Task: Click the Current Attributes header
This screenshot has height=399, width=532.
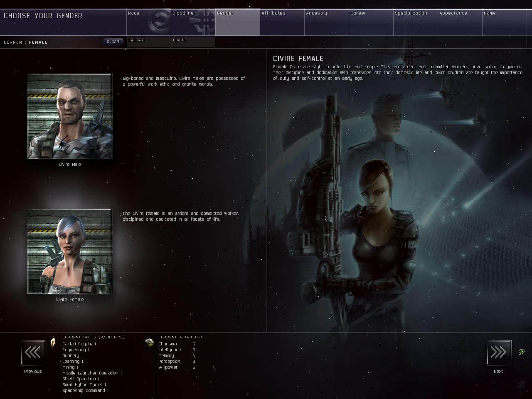Action: click(181, 337)
